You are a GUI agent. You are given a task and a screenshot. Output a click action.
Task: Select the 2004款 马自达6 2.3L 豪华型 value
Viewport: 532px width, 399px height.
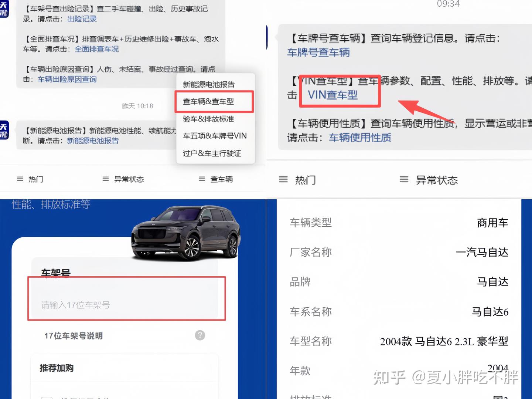pyautogui.click(x=444, y=341)
